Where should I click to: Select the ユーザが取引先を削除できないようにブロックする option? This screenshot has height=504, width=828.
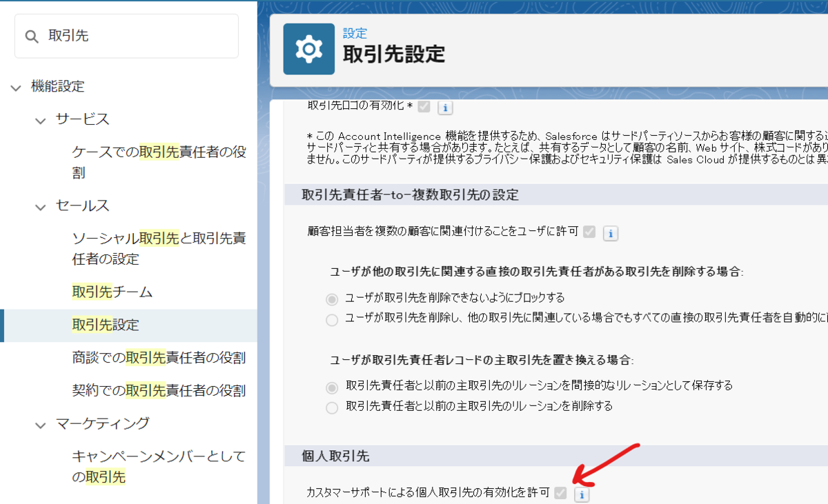(x=332, y=300)
